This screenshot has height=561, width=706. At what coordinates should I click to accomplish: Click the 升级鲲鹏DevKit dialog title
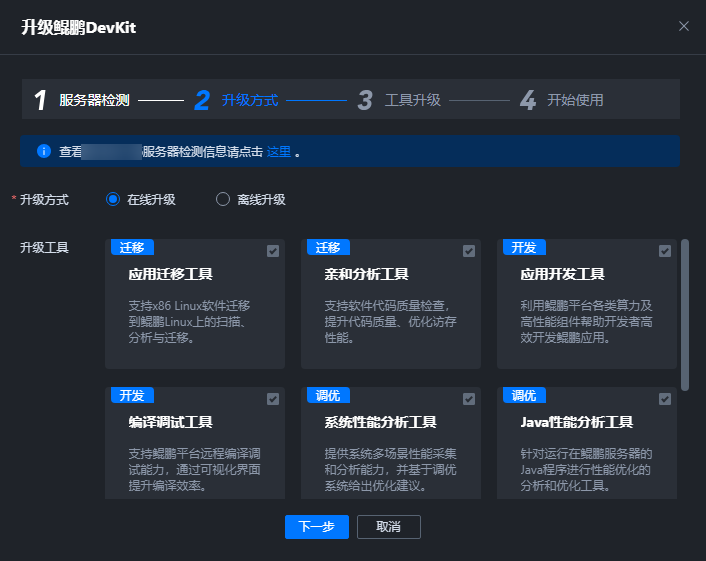[x=78, y=27]
